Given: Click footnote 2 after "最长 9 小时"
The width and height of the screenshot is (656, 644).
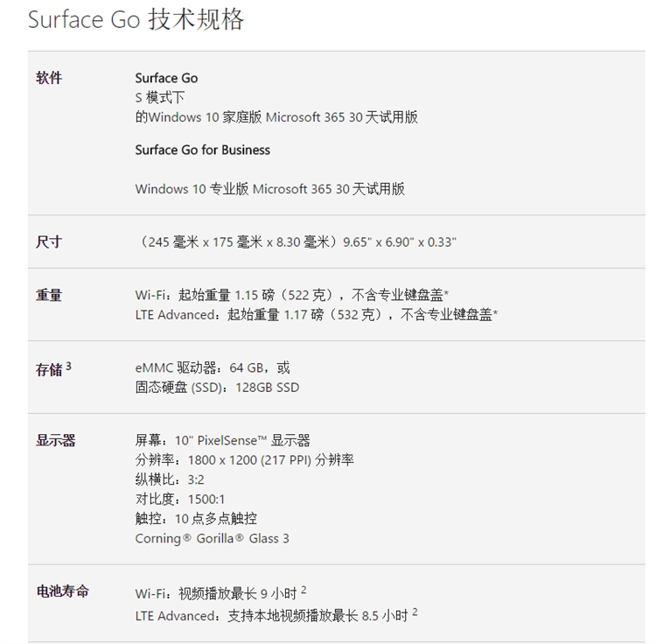Looking at the screenshot, I should pyautogui.click(x=303, y=590).
